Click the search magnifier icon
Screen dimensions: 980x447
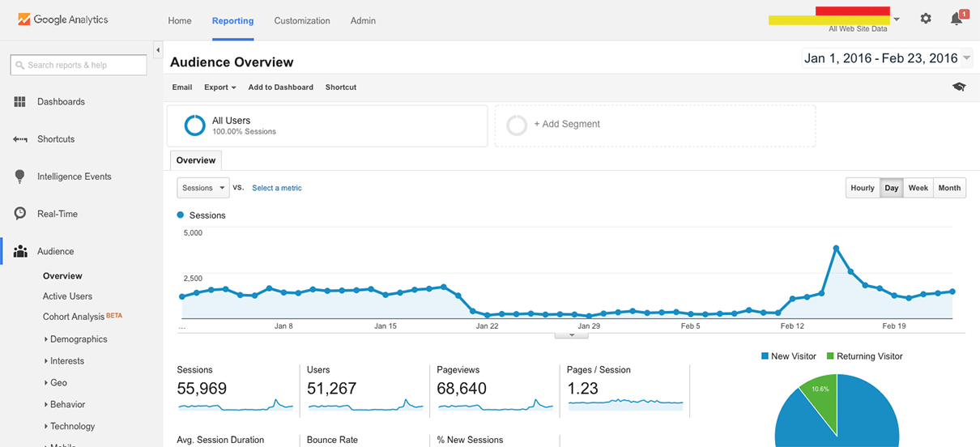pyautogui.click(x=20, y=66)
